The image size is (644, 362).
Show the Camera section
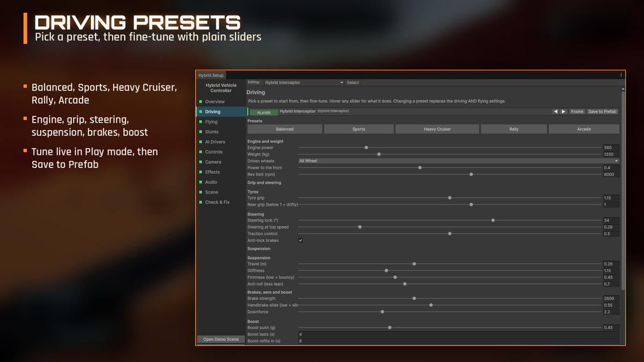[221, 162]
